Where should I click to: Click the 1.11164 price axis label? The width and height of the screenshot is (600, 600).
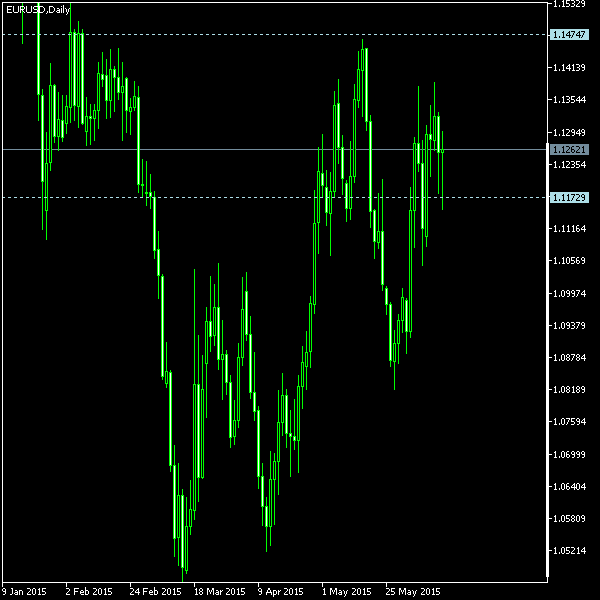569,228
